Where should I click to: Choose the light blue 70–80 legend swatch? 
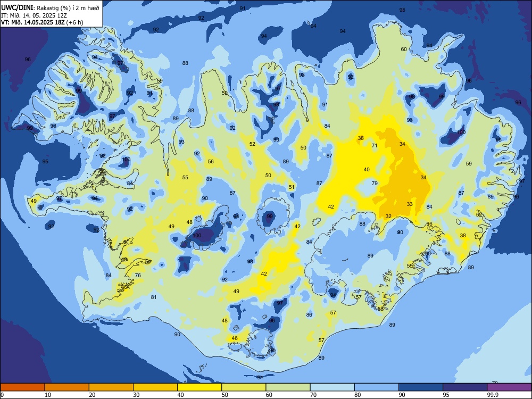332,387
